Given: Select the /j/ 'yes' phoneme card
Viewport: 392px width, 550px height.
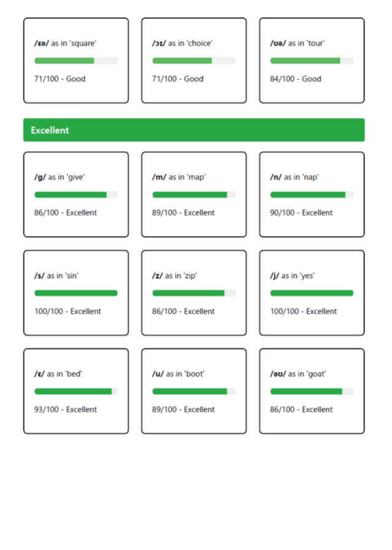Looking at the screenshot, I should pyautogui.click(x=312, y=293).
